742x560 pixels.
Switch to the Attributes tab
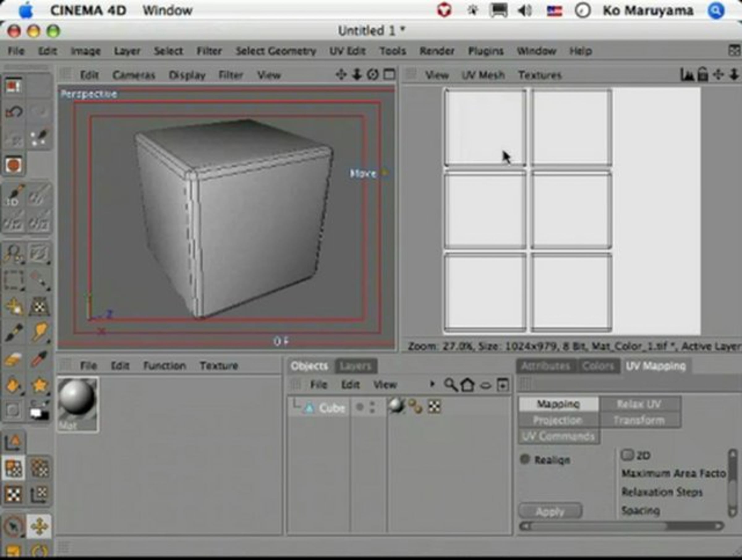[x=546, y=366]
